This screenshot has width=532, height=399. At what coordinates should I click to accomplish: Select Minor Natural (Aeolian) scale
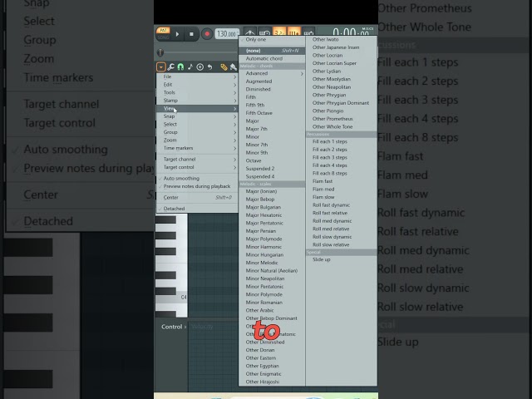point(272,271)
